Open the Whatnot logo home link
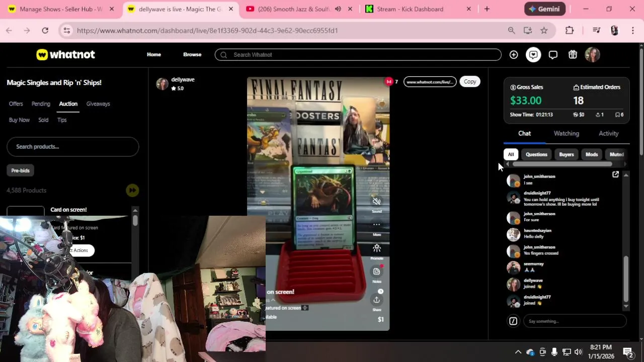This screenshot has width=644, height=362. tap(65, 55)
